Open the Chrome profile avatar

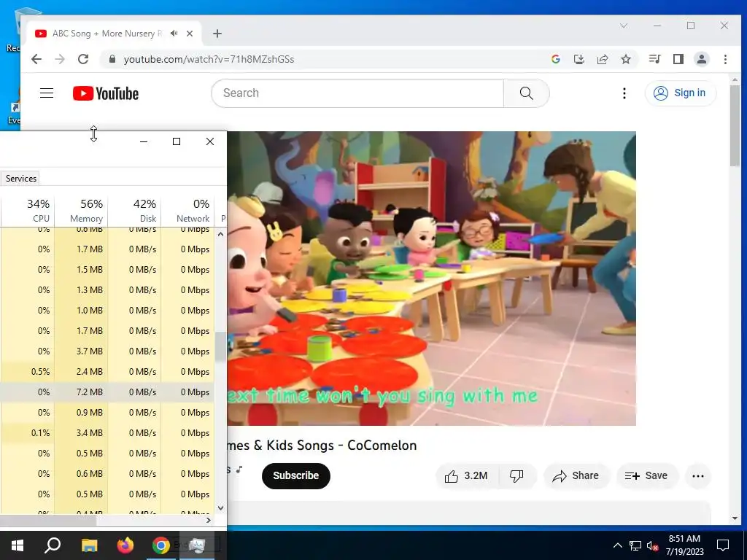[702, 59]
